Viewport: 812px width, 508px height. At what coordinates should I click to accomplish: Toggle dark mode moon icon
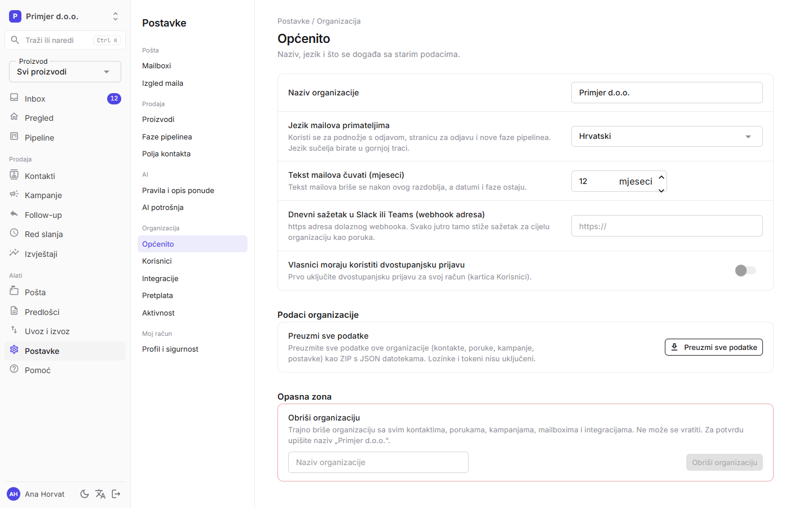[85, 494]
